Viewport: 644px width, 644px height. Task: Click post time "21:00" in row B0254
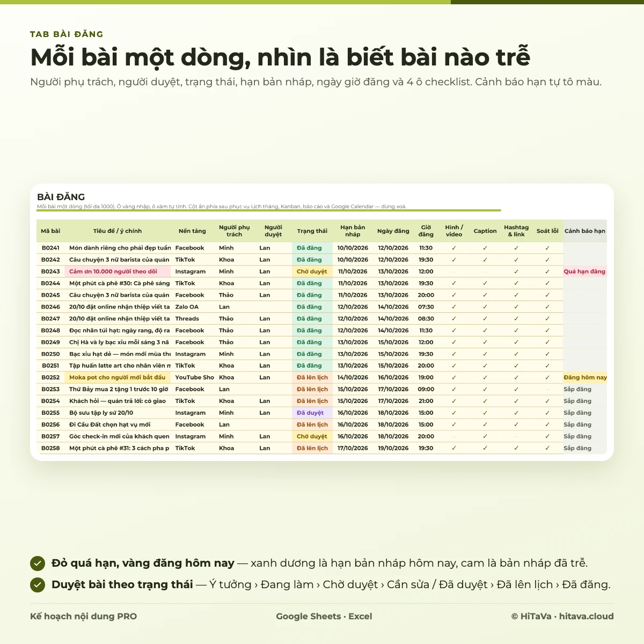[426, 401]
